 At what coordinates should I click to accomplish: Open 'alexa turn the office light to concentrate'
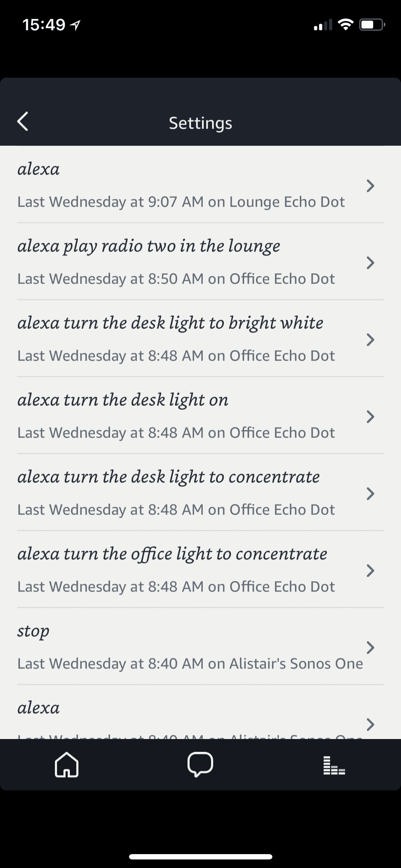[172, 554]
